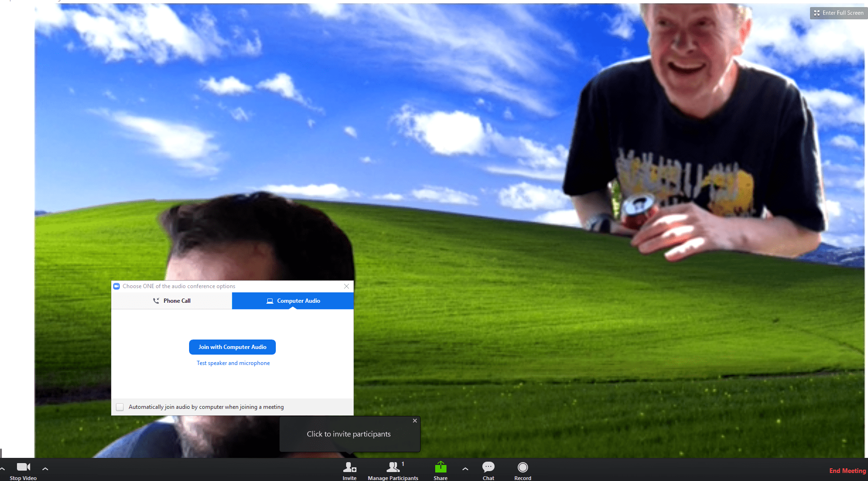Screen dimensions: 868x481
Task: Click the Zoom logo in dialog title
Action: pos(116,286)
